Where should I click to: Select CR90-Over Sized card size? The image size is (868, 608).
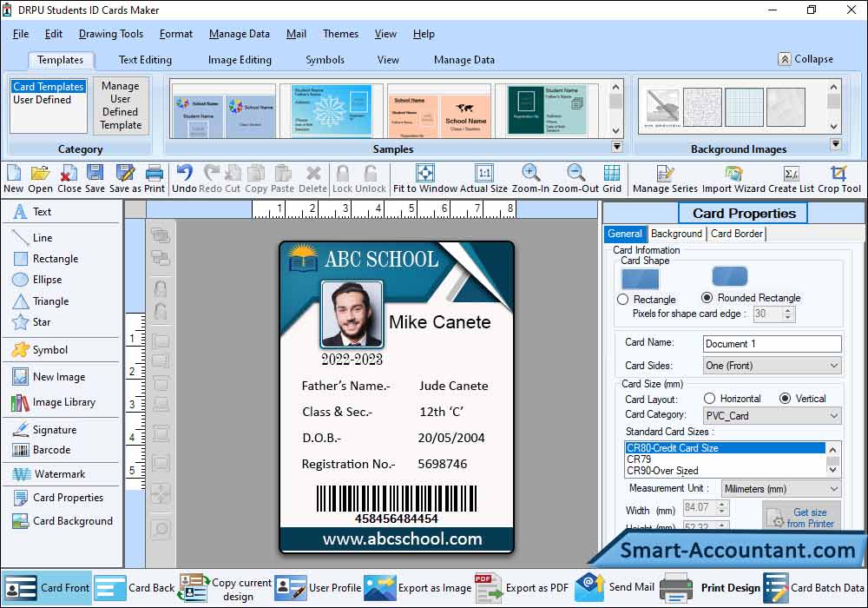pyautogui.click(x=662, y=471)
